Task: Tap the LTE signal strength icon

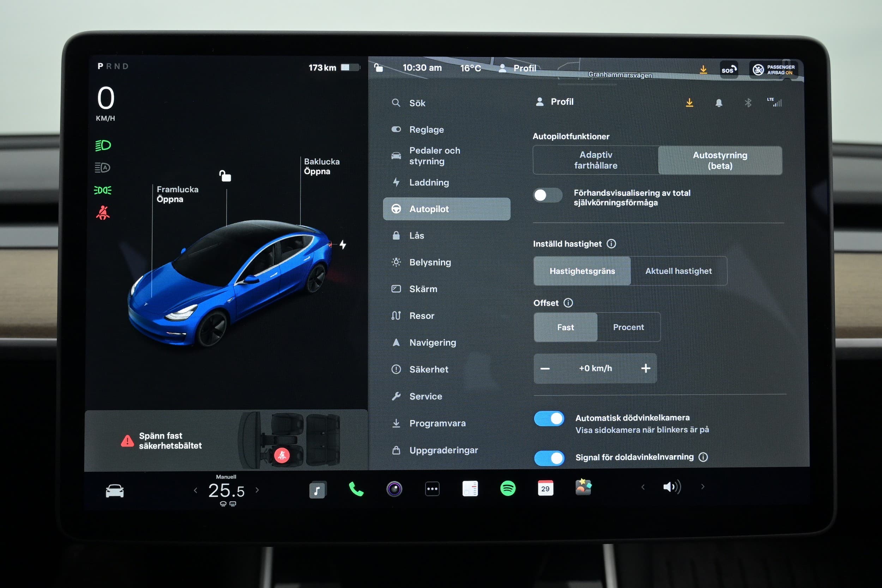Action: [775, 102]
